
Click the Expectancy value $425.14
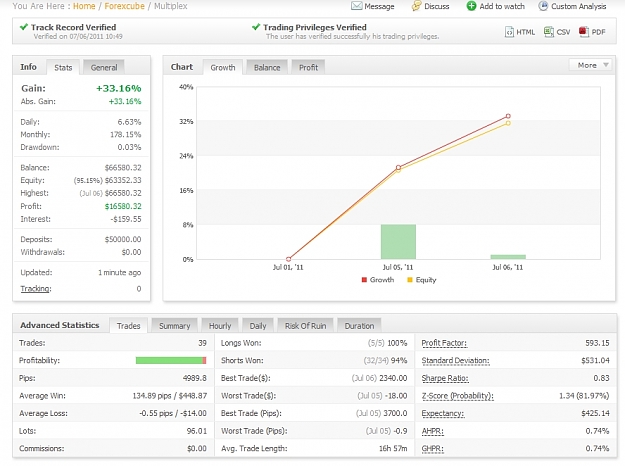[x=596, y=413]
